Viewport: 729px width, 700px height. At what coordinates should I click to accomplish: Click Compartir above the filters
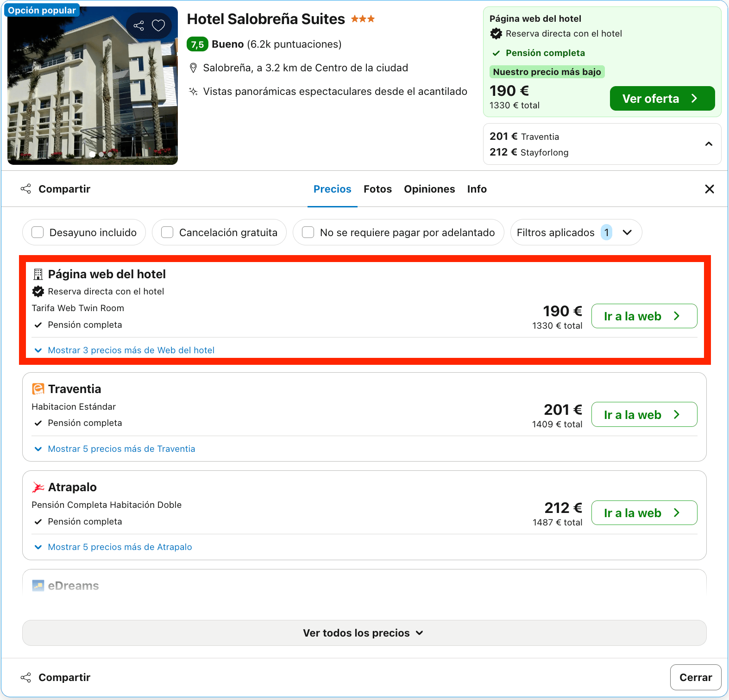[56, 189]
